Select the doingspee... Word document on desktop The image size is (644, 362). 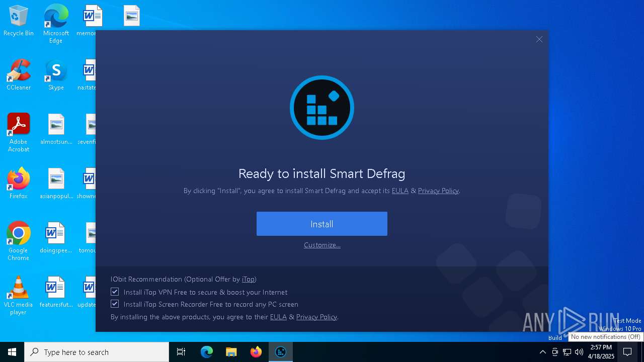56,238
